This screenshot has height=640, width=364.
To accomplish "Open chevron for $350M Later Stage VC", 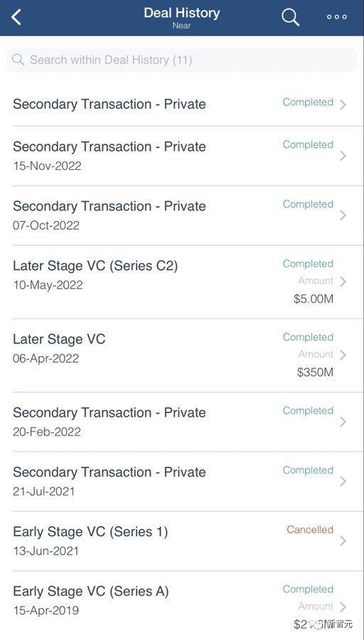I will coord(343,355).
